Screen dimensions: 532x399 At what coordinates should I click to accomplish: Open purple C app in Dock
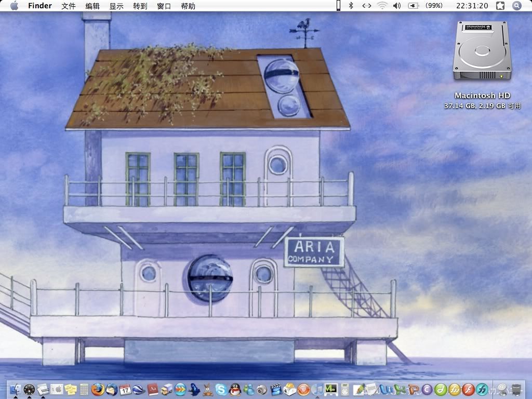click(427, 390)
